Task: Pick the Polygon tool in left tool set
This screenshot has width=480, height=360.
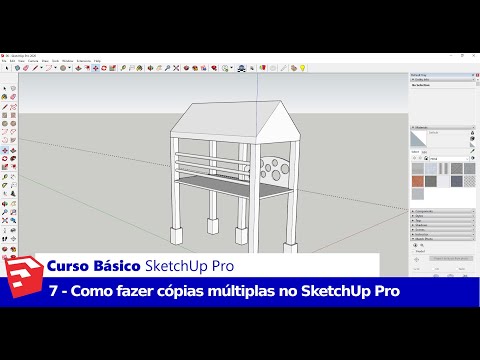Action: (x=13, y=123)
